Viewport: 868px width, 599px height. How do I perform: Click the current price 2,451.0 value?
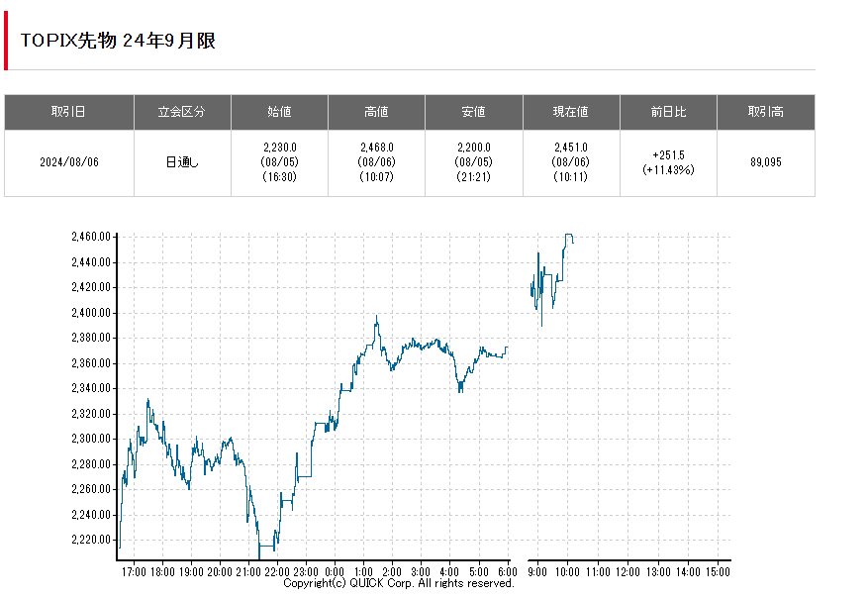[x=570, y=147]
